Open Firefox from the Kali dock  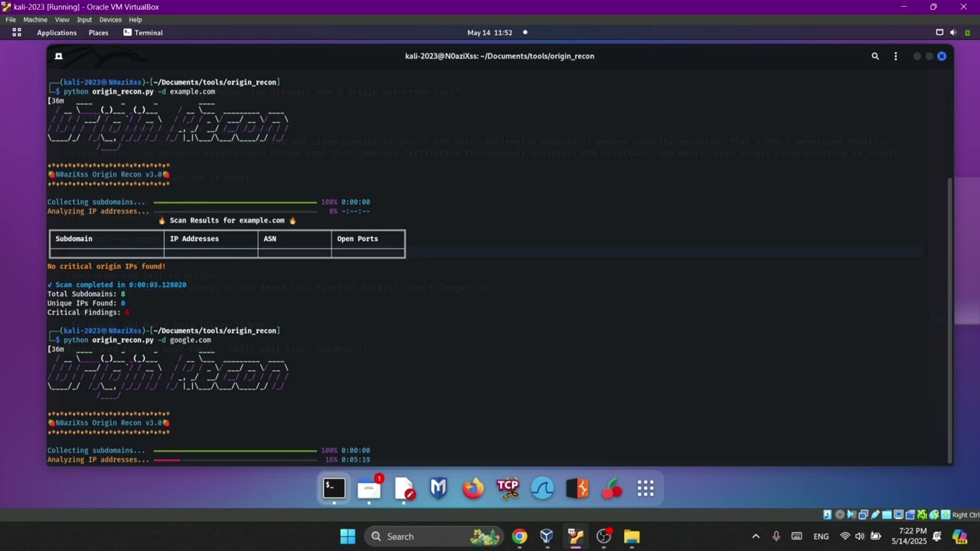coord(473,488)
